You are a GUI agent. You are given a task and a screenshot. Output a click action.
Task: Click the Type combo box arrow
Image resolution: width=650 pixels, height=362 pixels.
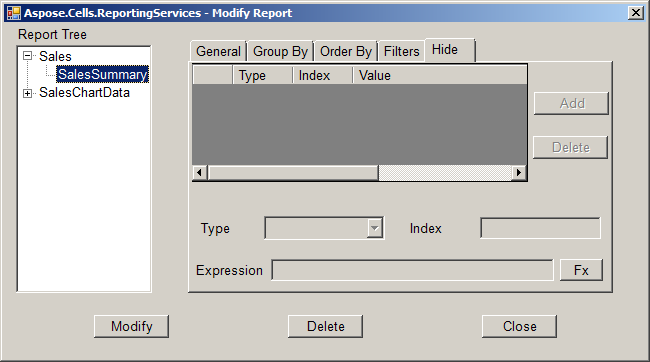(375, 228)
